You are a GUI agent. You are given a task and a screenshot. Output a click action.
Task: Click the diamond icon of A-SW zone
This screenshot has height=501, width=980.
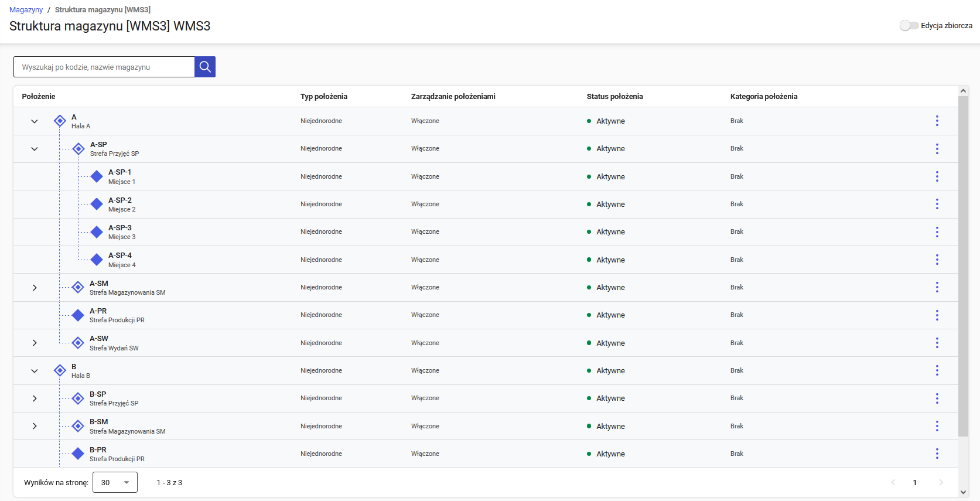[x=78, y=343]
